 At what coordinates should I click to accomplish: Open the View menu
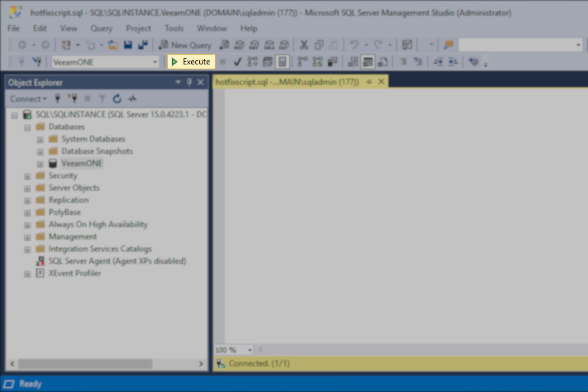tap(68, 28)
